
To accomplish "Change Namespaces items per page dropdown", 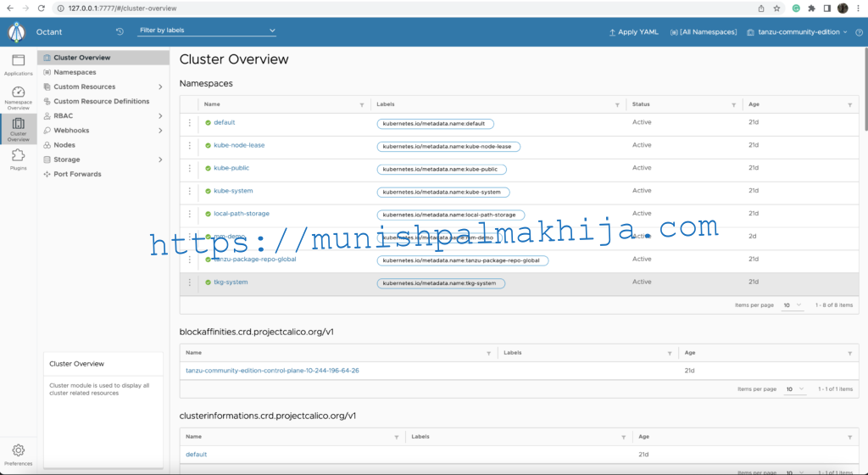I will pos(793,305).
